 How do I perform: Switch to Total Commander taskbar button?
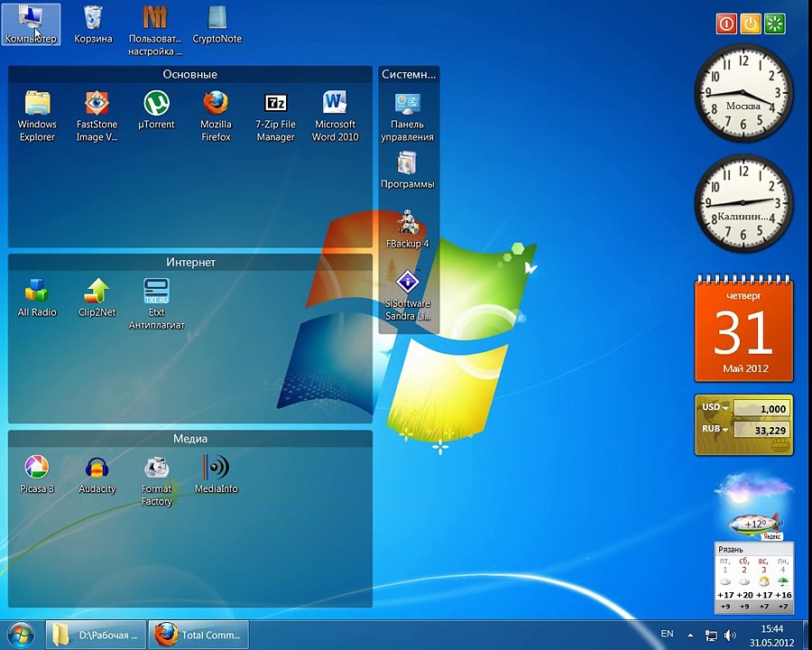(x=198, y=635)
